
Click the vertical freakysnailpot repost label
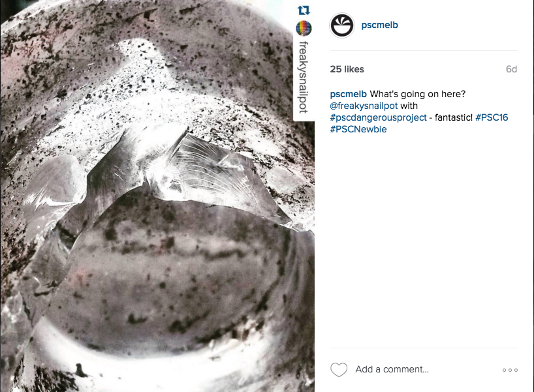tap(303, 77)
